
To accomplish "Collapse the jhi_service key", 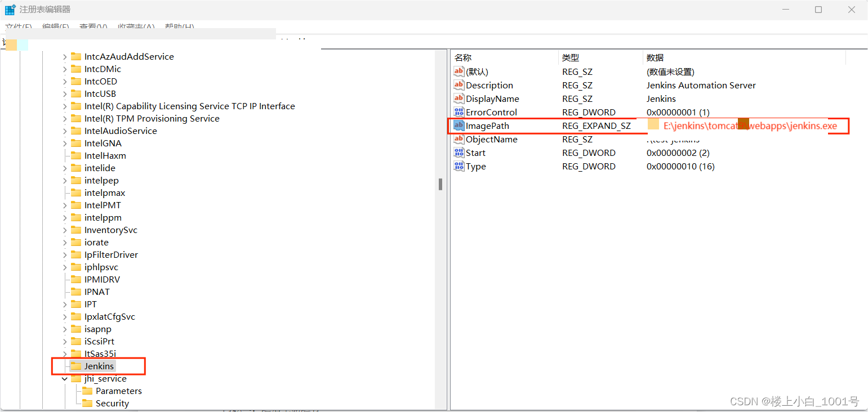I will point(65,378).
